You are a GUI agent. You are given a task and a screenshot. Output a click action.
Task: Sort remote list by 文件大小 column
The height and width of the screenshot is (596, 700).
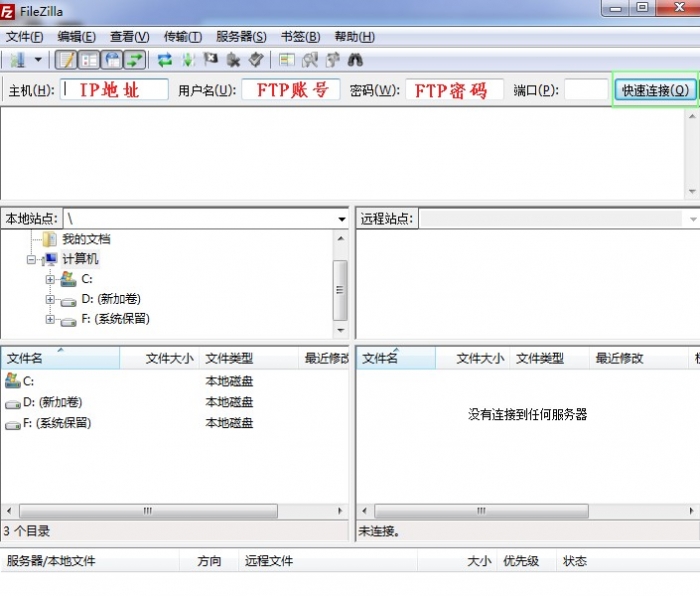click(473, 358)
